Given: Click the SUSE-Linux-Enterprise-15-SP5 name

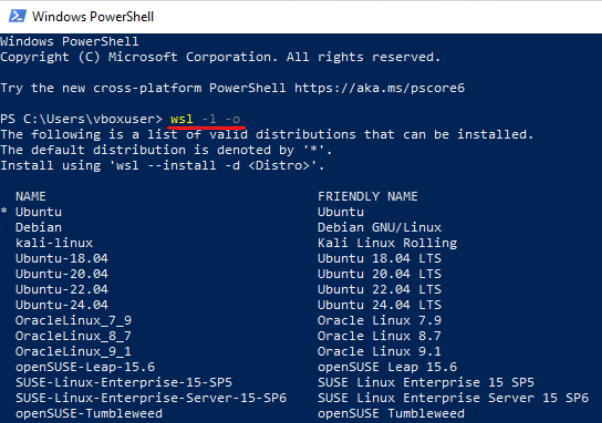Looking at the screenshot, I should [x=124, y=382].
